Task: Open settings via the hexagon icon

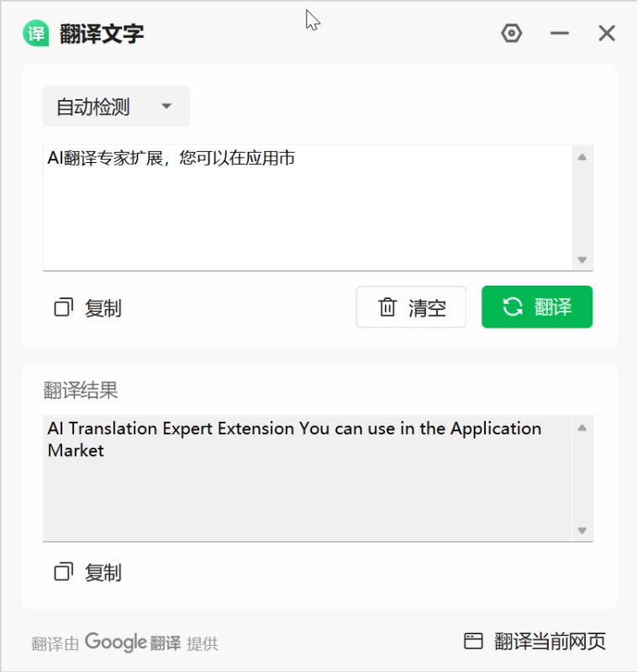Action: (511, 34)
